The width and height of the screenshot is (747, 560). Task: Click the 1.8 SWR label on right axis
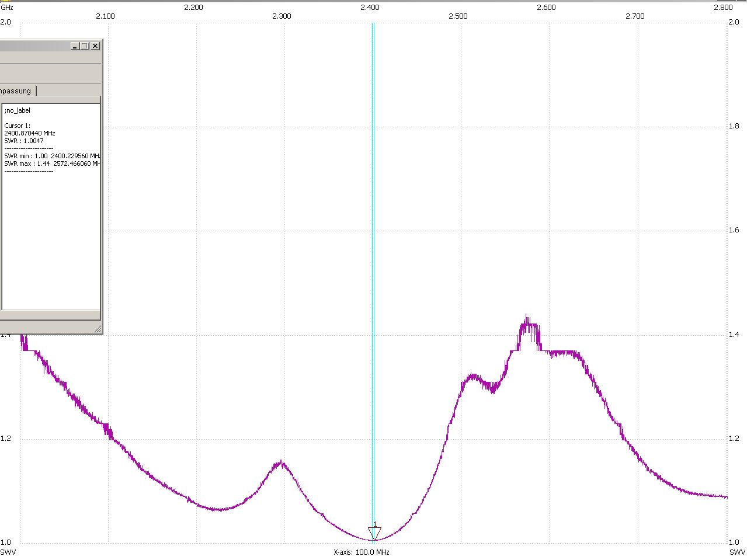coord(734,126)
